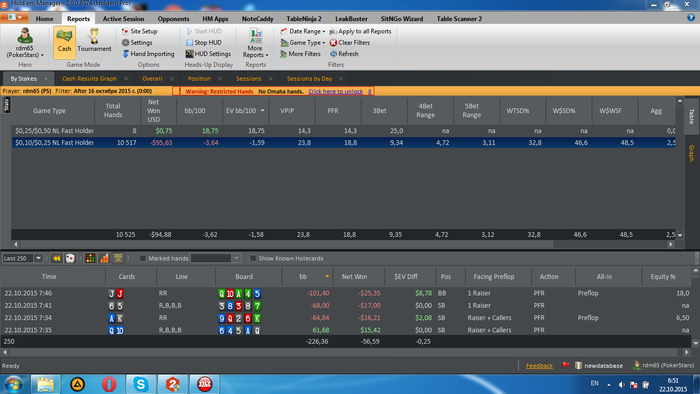Click the orange bar chart icon
The height and width of the screenshot is (394, 700).
click(104, 258)
